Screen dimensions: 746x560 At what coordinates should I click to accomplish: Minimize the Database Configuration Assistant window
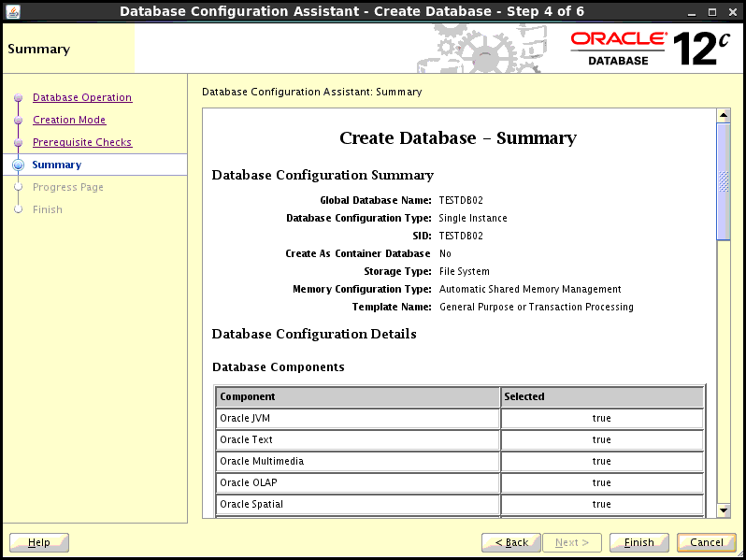[692, 12]
